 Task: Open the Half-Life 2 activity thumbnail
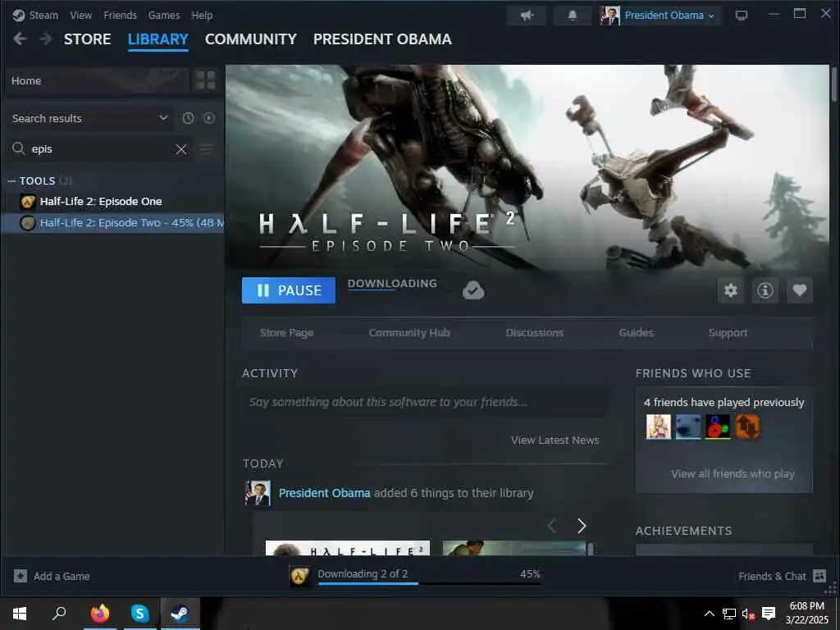pos(348,547)
